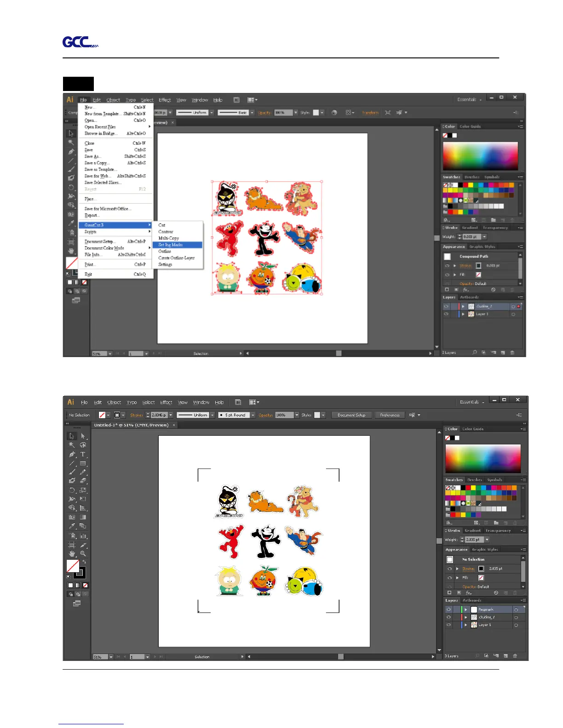Toggle Fill visibility in lower Appearance panel
This screenshot has height=728, width=563.
(x=449, y=578)
